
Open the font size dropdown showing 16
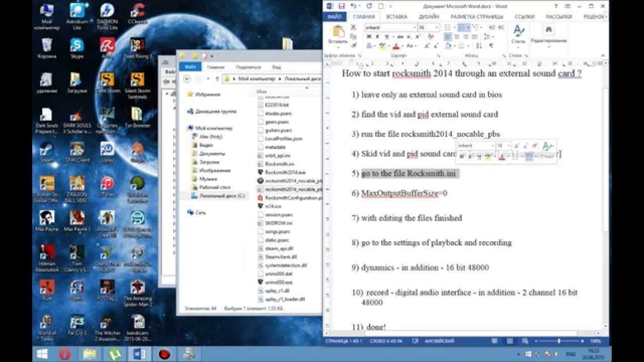[437, 28]
